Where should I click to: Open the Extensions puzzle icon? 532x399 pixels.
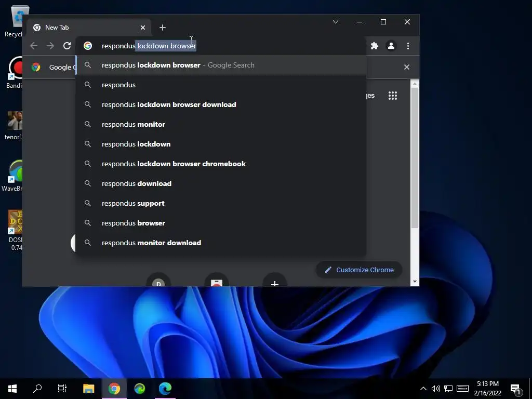click(x=374, y=46)
